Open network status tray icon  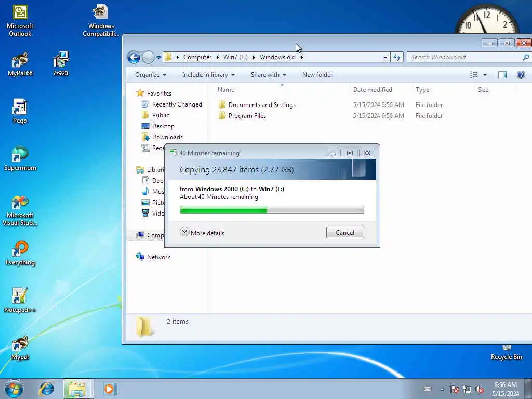[x=467, y=389]
